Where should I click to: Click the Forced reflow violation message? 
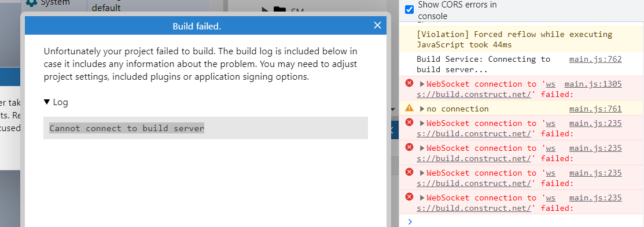(514, 40)
